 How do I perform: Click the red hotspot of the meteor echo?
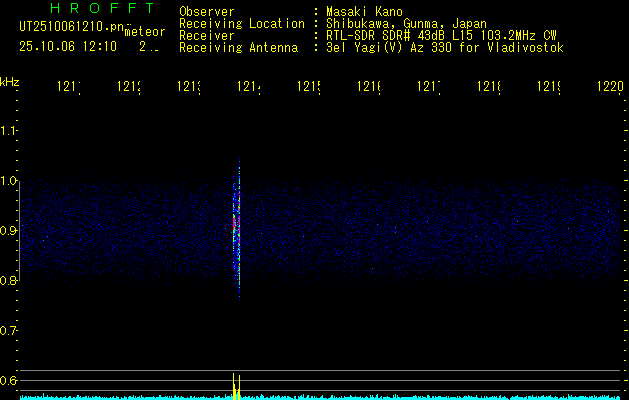235,219
